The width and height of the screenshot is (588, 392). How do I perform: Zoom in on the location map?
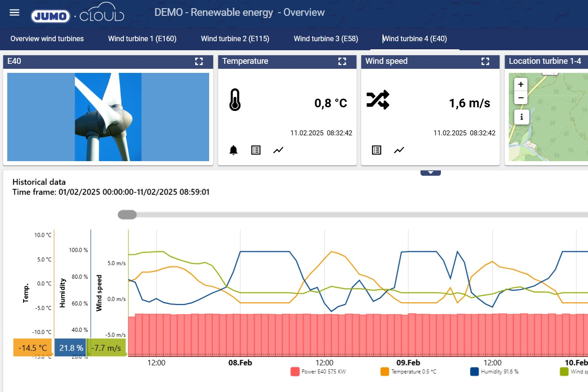pos(521,84)
